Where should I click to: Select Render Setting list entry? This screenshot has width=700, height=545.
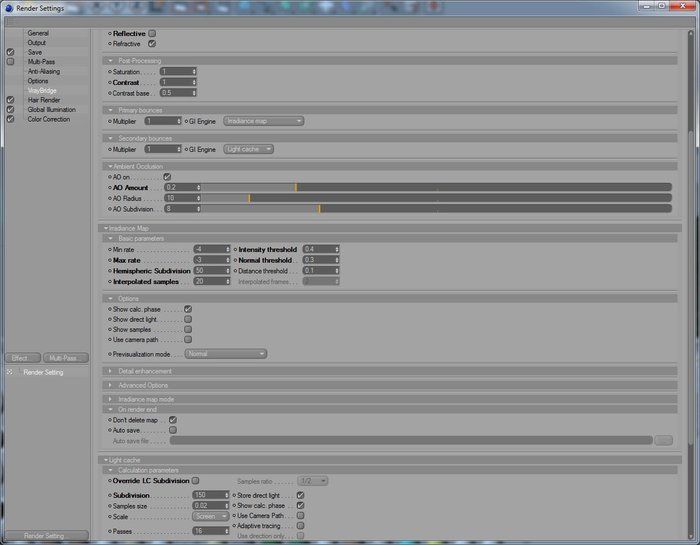coord(43,372)
